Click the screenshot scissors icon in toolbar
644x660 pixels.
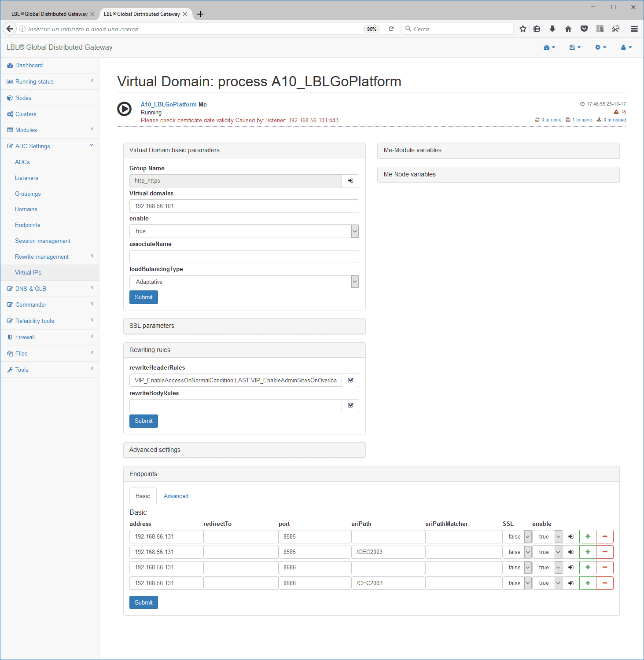[x=616, y=29]
